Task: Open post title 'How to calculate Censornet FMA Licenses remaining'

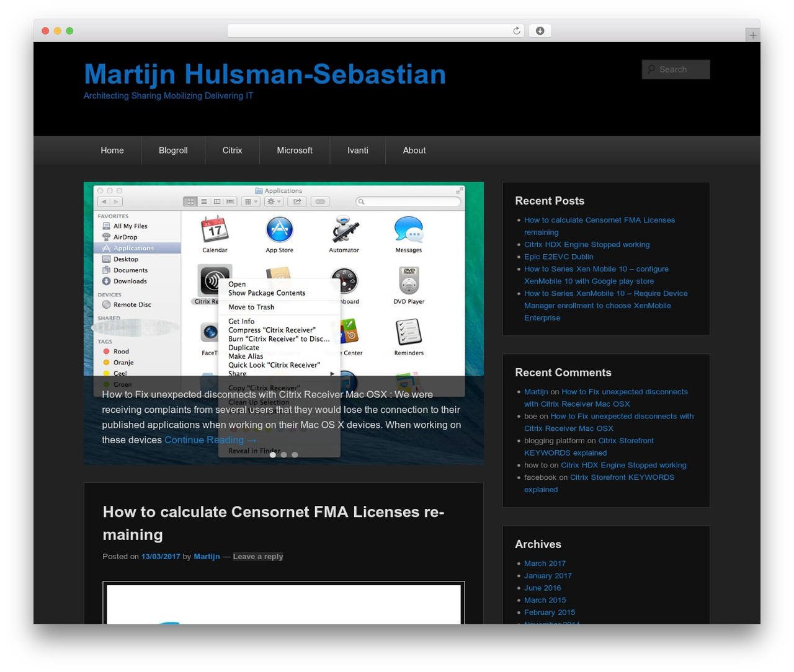Action: click(274, 523)
